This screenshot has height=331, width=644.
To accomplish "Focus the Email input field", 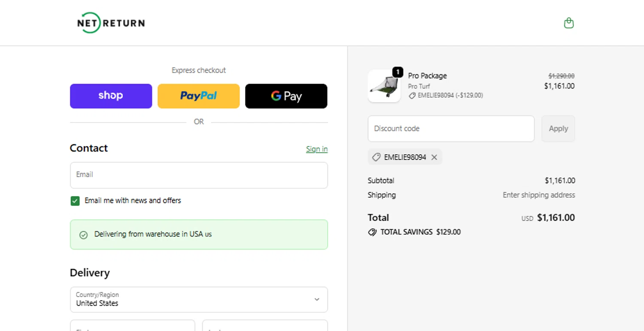I will (x=198, y=175).
